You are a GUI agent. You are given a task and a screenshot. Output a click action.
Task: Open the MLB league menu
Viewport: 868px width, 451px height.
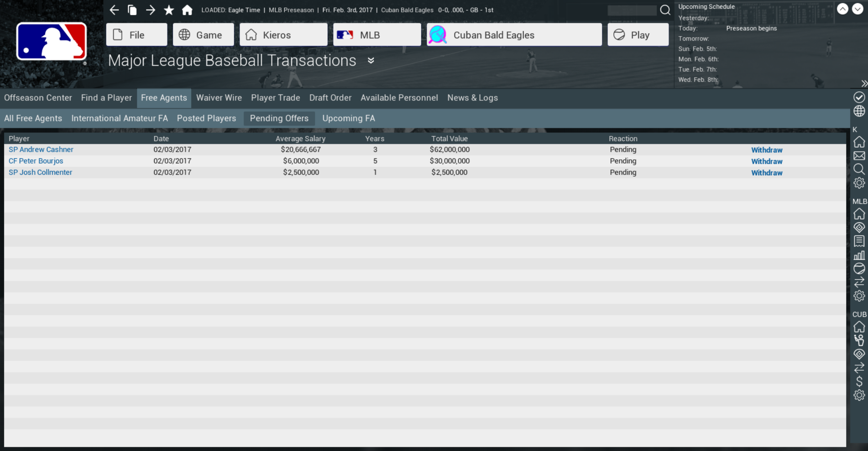click(377, 35)
